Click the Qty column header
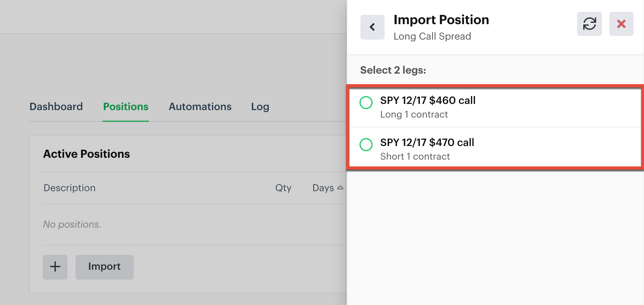The width and height of the screenshot is (644, 305). (x=283, y=187)
